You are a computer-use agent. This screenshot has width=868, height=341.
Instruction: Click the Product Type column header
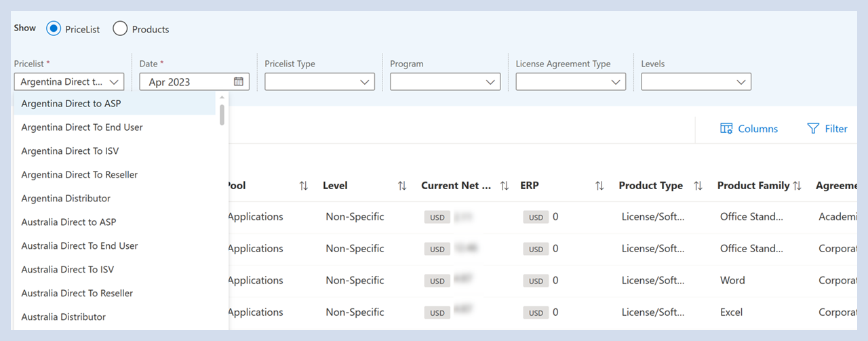click(x=651, y=186)
